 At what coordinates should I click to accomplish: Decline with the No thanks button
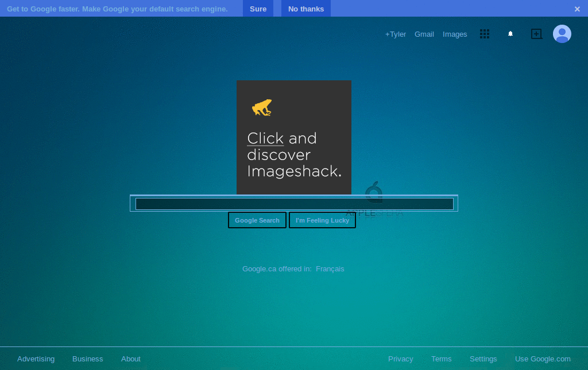click(x=306, y=9)
